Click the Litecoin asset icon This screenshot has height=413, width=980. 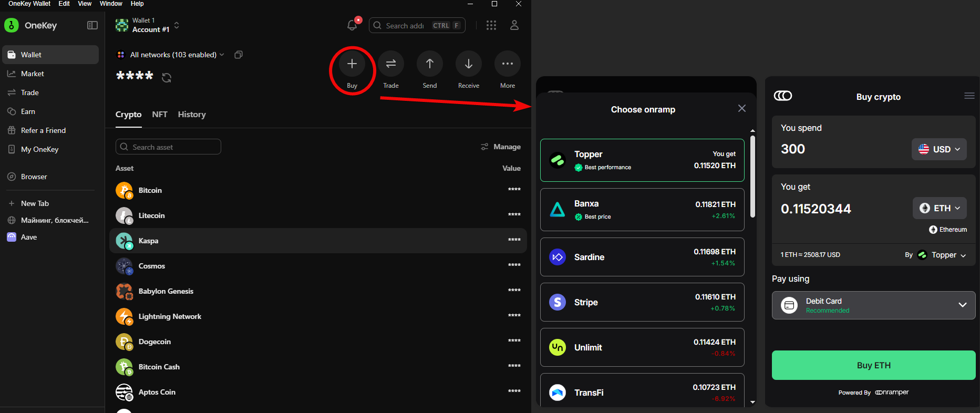pos(124,215)
